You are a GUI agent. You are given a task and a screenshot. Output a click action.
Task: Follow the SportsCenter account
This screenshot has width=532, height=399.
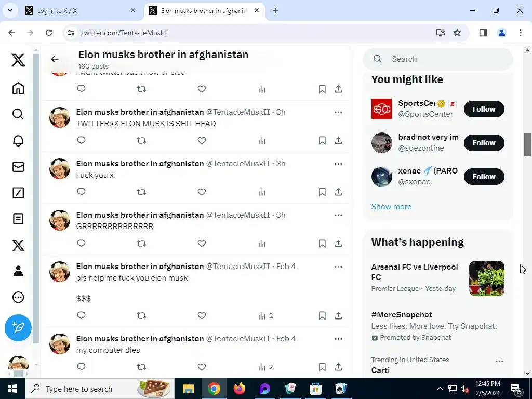click(484, 109)
